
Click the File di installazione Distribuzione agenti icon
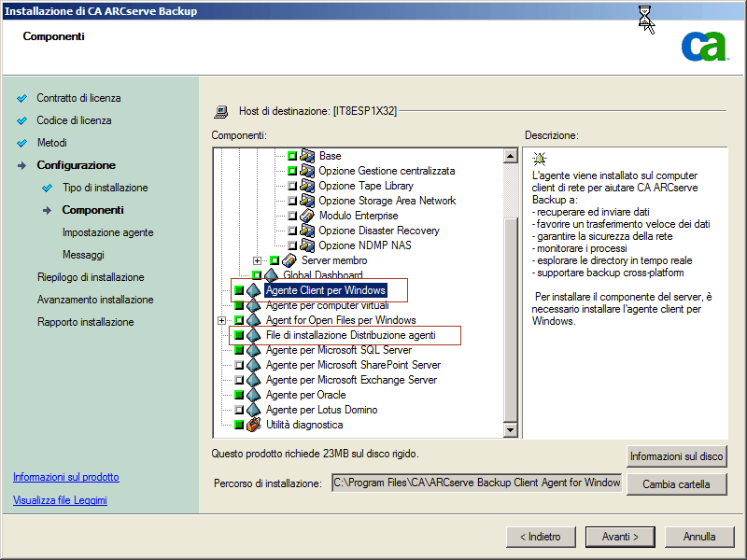click(253, 335)
